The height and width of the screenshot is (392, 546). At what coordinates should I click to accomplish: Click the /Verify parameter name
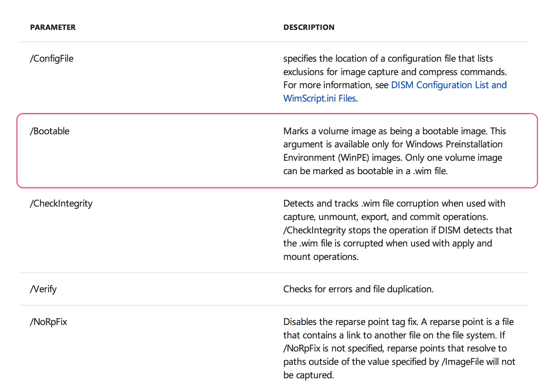coord(43,289)
